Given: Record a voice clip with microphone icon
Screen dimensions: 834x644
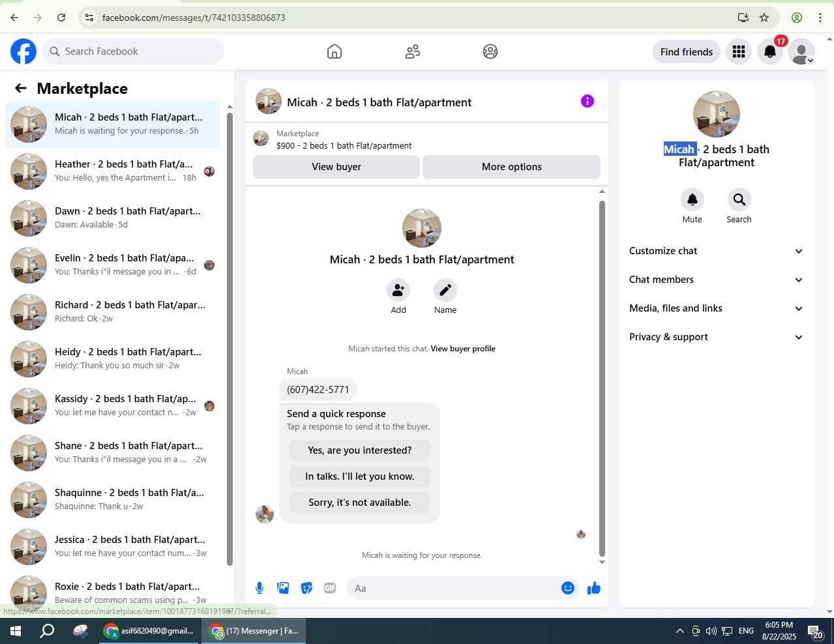Looking at the screenshot, I should pyautogui.click(x=260, y=588).
